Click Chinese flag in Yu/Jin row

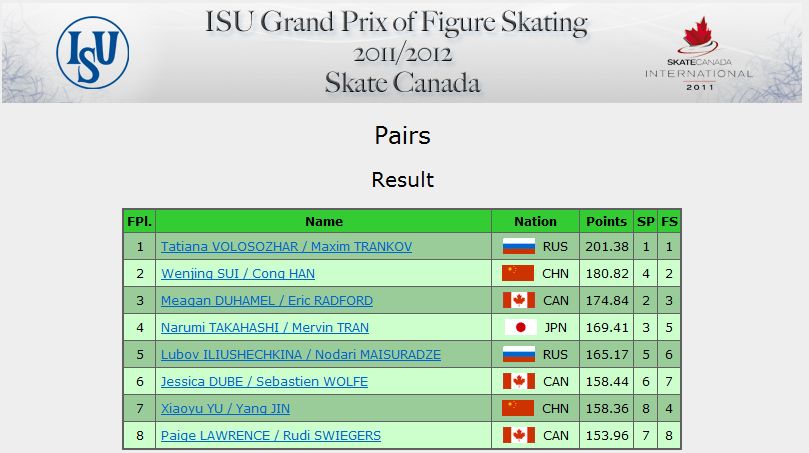point(518,408)
